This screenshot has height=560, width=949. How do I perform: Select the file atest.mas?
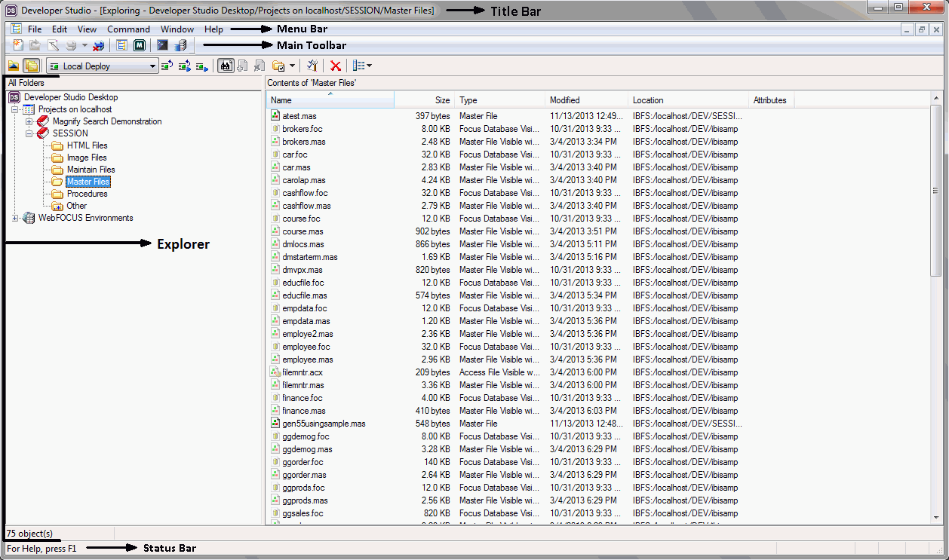click(x=299, y=116)
